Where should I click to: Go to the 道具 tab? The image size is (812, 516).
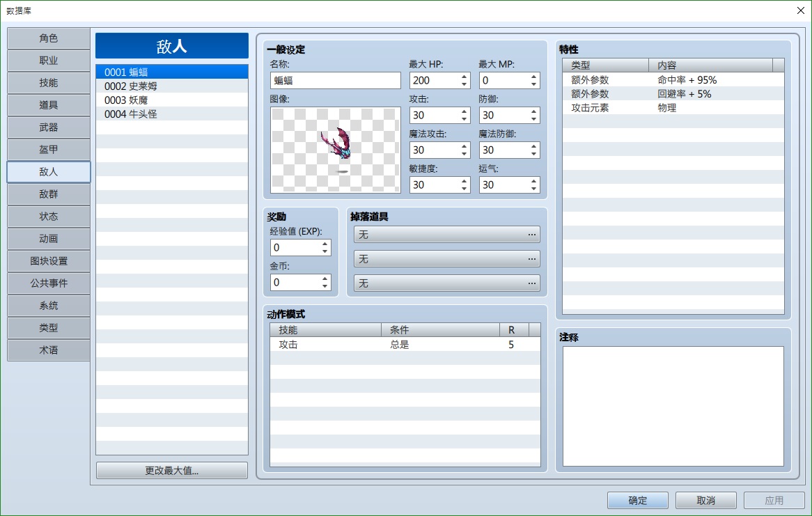click(x=49, y=105)
